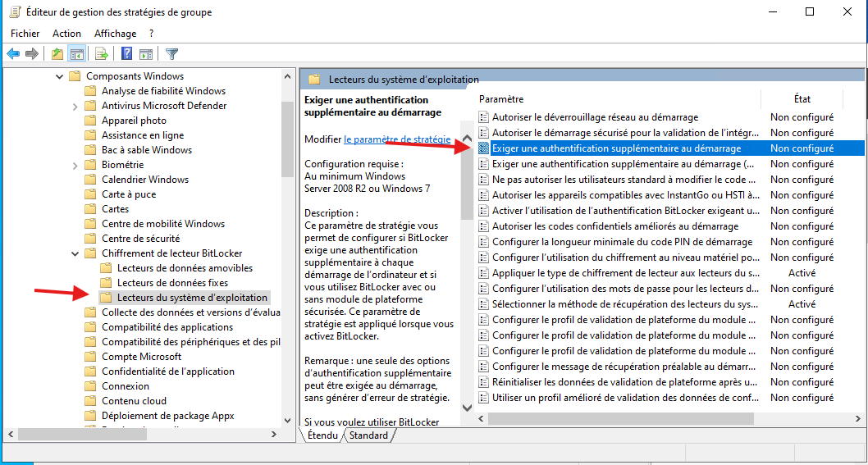Screen dimensions: 868x465
Task: Click folder icon in Lecteurs du système header
Action: (x=314, y=80)
